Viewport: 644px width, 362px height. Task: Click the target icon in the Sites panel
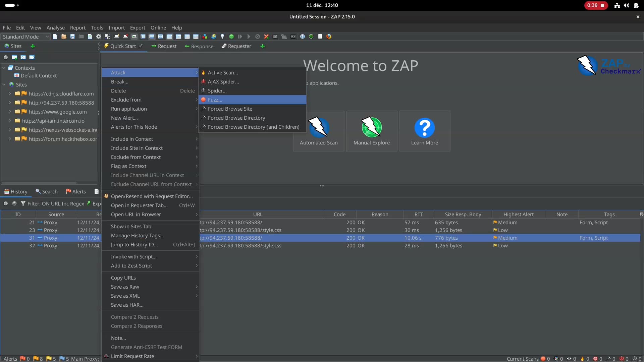[x=6, y=57]
